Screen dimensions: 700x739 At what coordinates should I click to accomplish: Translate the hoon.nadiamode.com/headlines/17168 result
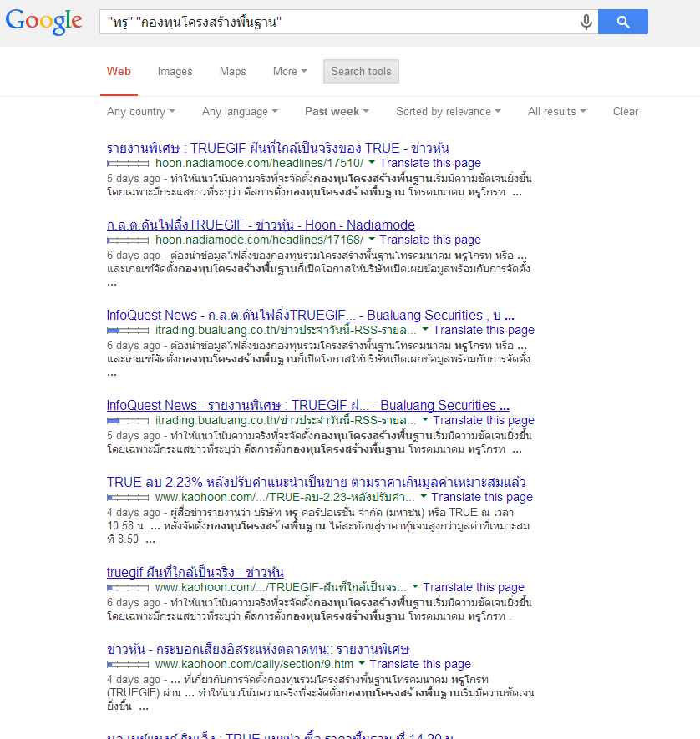pos(430,240)
